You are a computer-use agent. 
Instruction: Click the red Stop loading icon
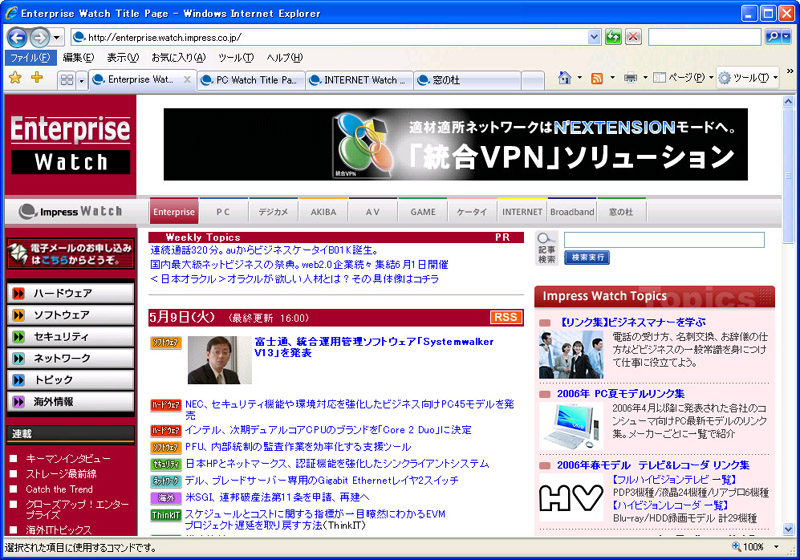[633, 37]
